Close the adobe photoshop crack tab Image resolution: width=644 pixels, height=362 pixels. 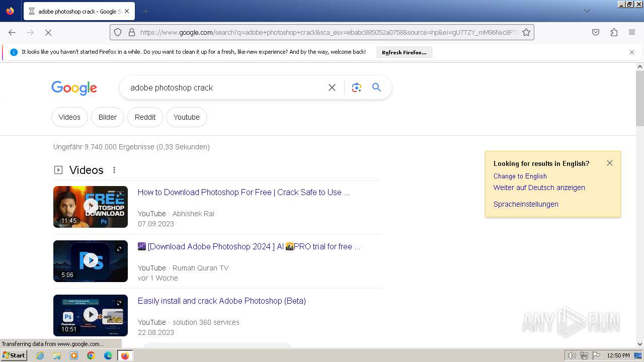point(126,11)
